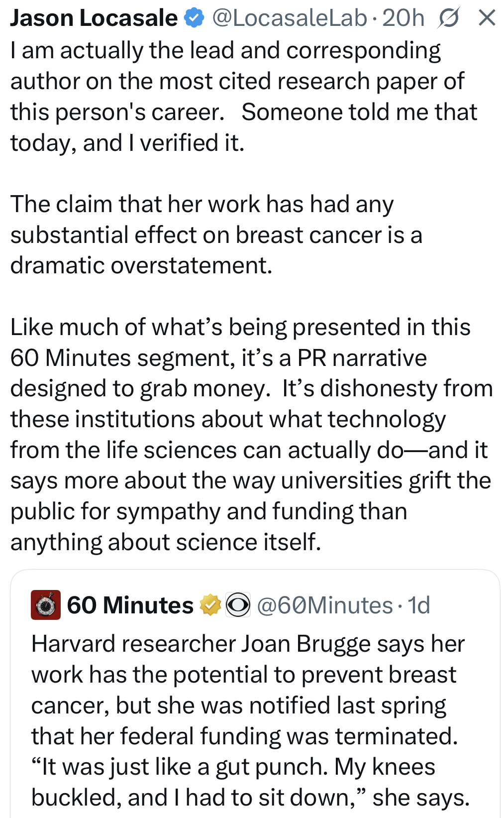Open the @LocasaleLab handle

tap(290, 18)
